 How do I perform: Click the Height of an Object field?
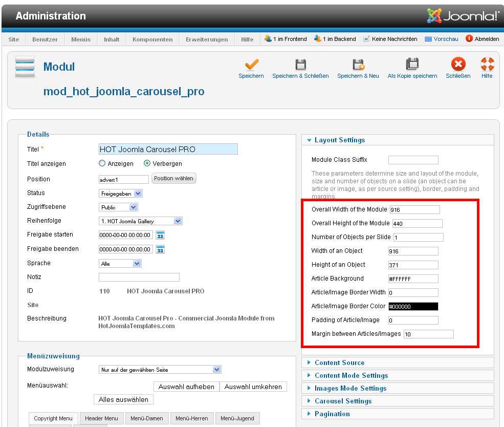[x=413, y=265]
